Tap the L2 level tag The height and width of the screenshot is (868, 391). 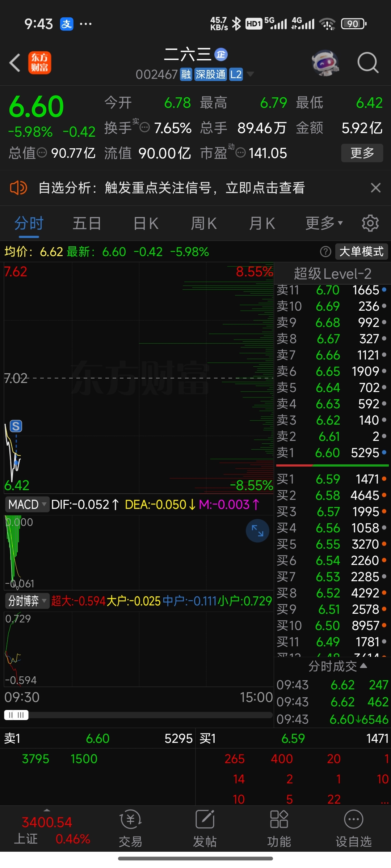point(236,75)
